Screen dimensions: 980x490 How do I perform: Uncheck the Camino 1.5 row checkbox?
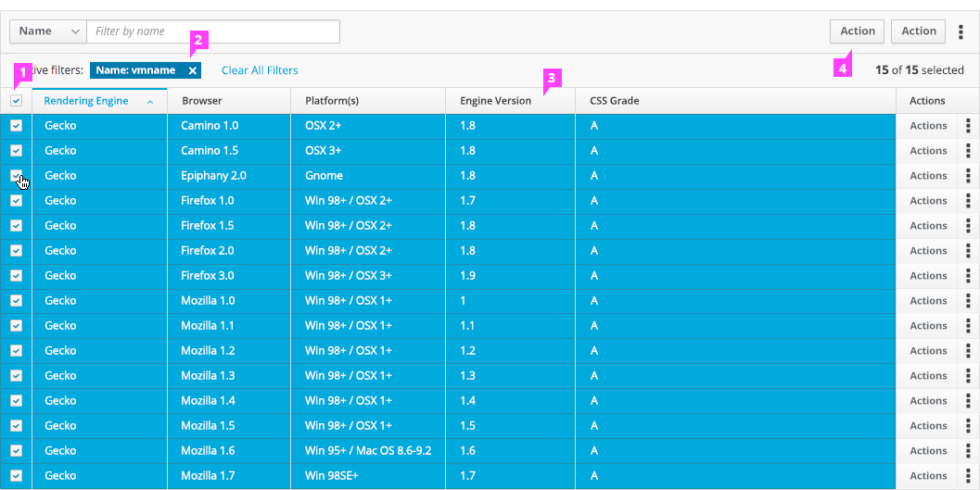(16, 151)
